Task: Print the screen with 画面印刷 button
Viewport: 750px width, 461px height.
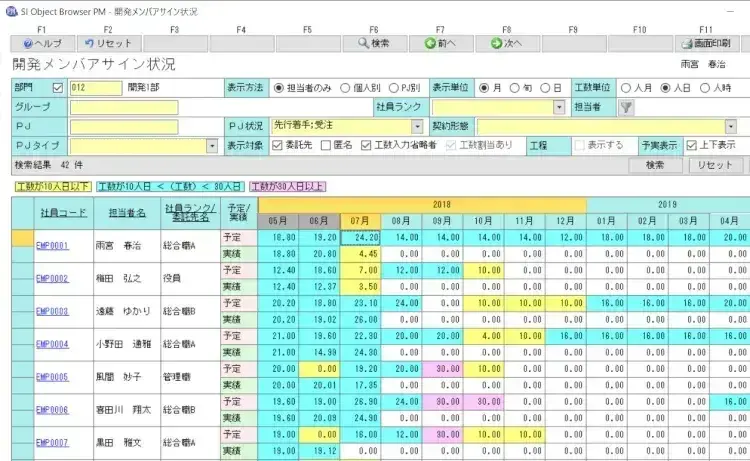Action: 708,44
